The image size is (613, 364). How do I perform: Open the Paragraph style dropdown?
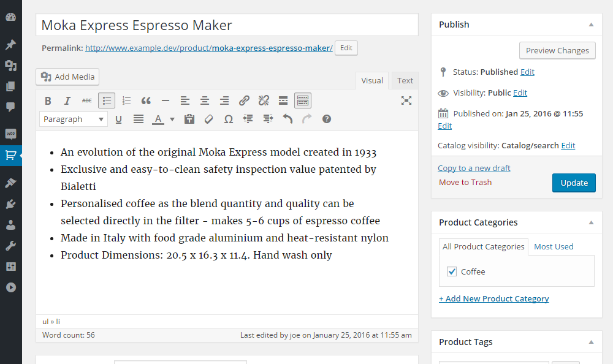pos(73,119)
